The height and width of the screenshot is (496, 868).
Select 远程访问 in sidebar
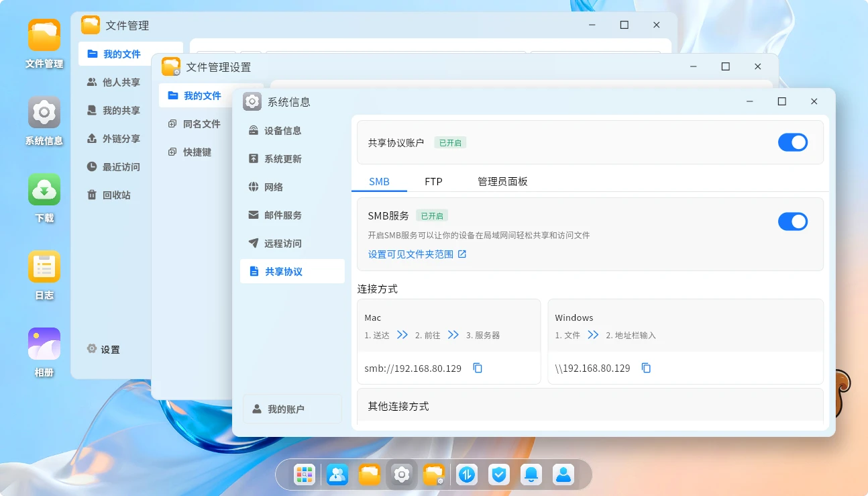click(x=292, y=244)
